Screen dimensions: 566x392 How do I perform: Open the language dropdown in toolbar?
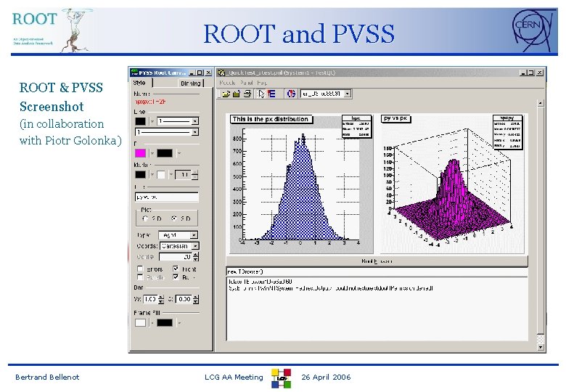coord(348,94)
